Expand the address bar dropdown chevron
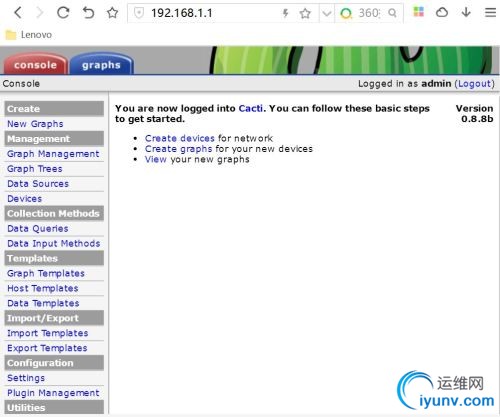The image size is (500, 417). click(327, 13)
